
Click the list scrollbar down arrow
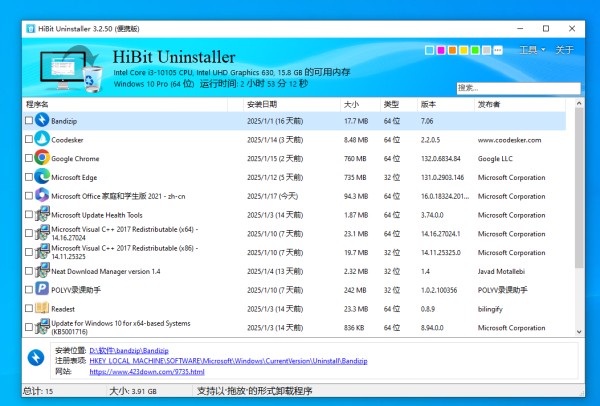point(579,332)
